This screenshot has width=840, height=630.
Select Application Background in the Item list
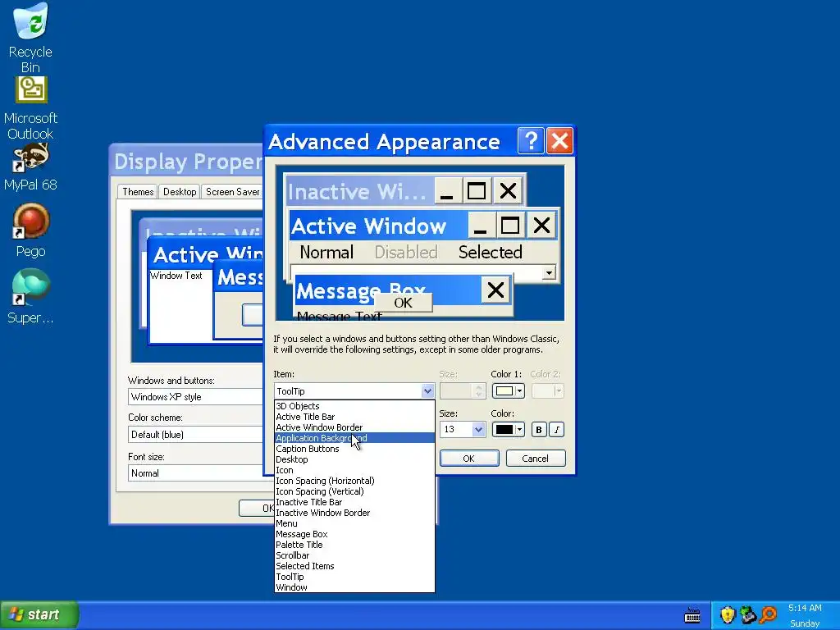(354, 438)
